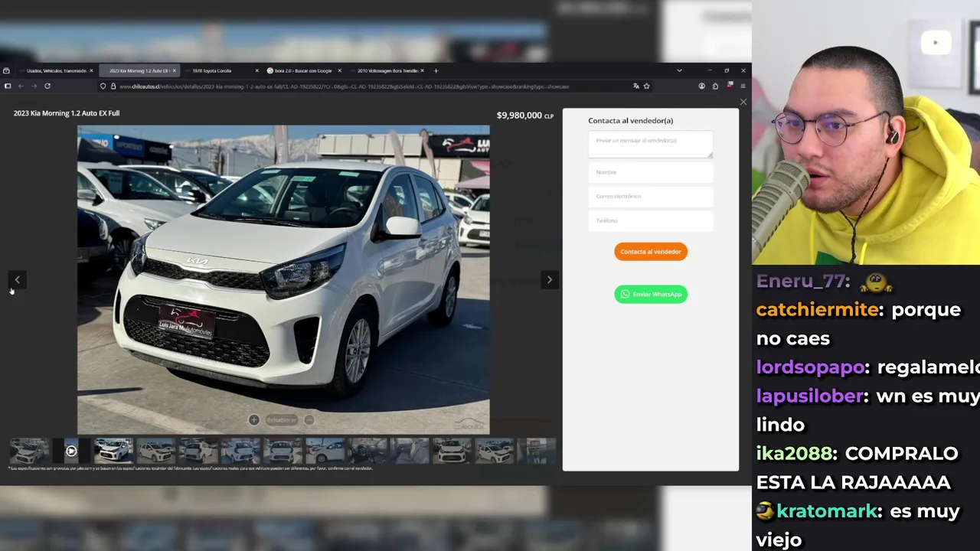Open the browser account icon
The height and width of the screenshot is (551, 980).
click(701, 86)
